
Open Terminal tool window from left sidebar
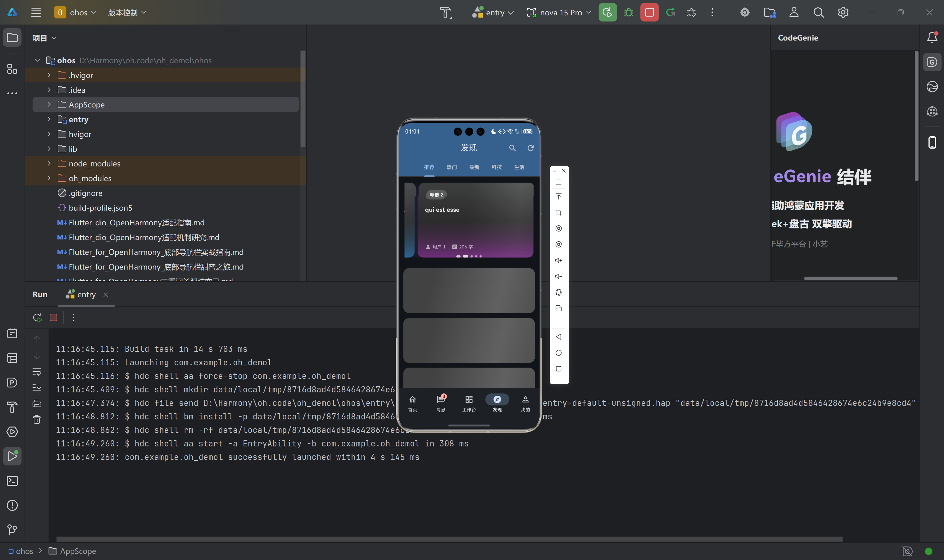coord(12,481)
